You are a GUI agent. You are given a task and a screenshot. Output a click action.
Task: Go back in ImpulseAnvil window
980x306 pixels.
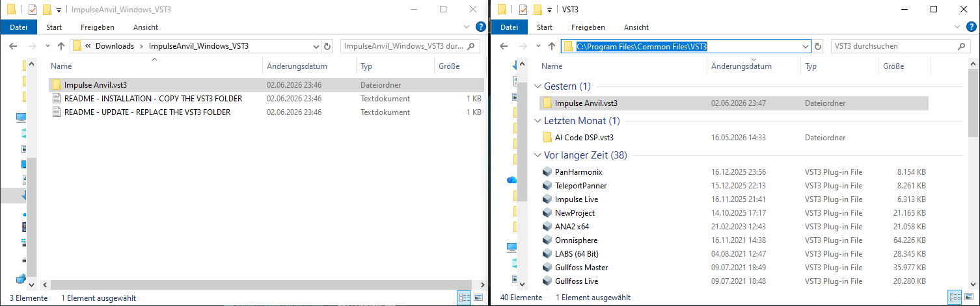(x=12, y=46)
